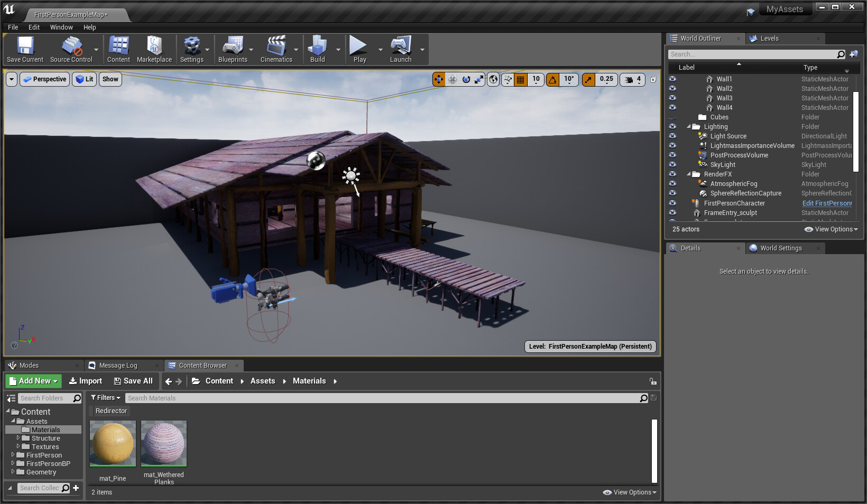The width and height of the screenshot is (867, 504).
Task: Open the Window menu
Action: [x=61, y=27]
